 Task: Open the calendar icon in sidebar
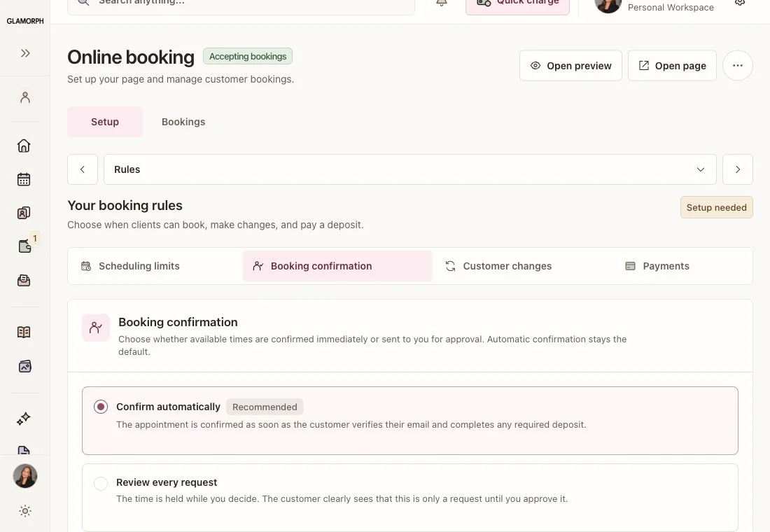[x=24, y=179]
